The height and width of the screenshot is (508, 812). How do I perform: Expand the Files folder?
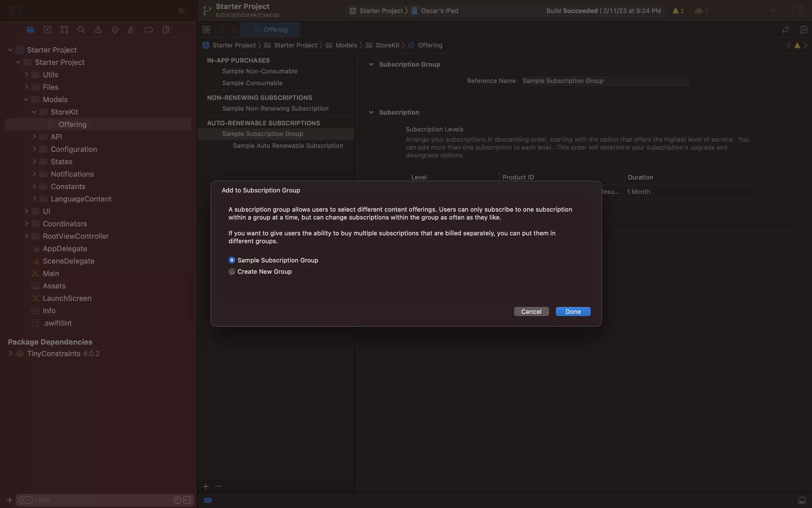tap(26, 87)
